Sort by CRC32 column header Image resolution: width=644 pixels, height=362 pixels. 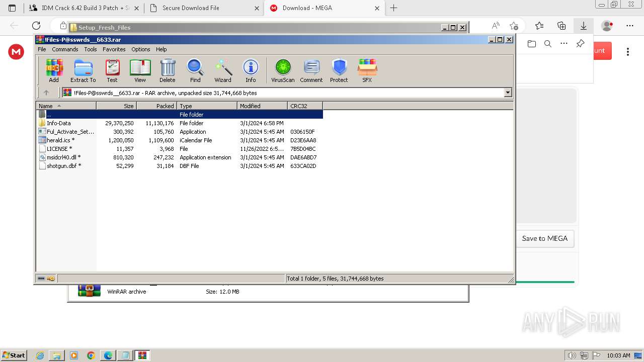pyautogui.click(x=305, y=106)
